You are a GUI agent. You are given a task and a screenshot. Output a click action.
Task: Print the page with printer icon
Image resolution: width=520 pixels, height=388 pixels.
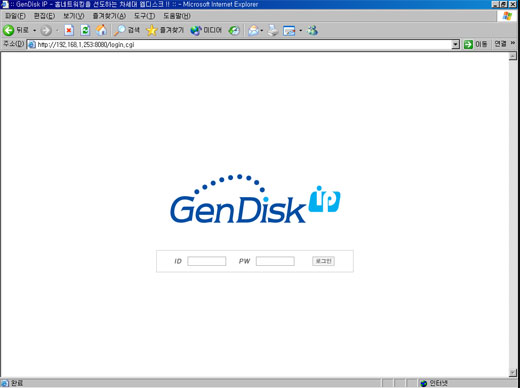coord(273,30)
